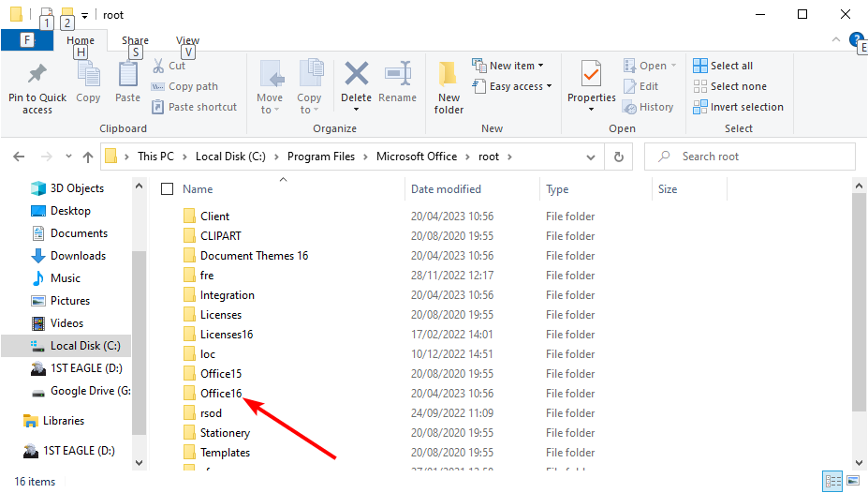Select Music in navigation pane
Screen dimensions: 868x493
(56, 278)
